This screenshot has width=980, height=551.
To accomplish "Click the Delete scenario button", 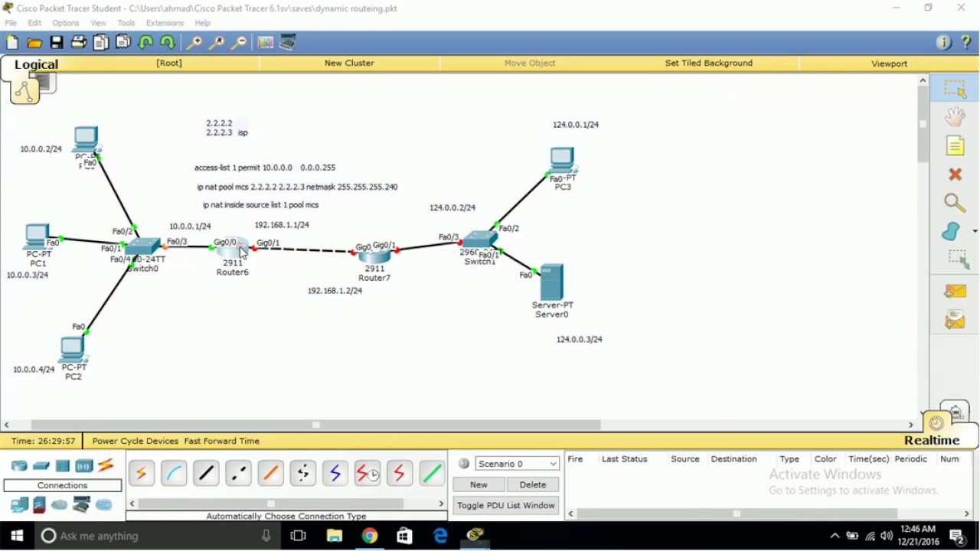I will 532,484.
